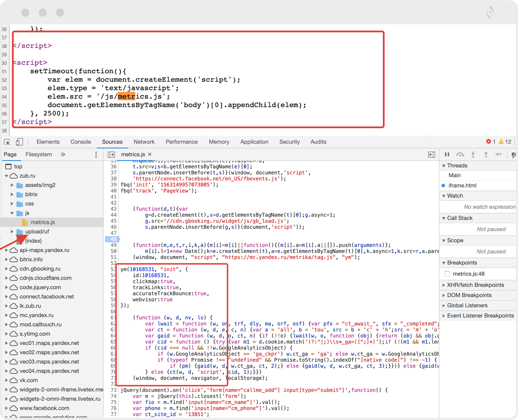This screenshot has height=420, width=518.
Task: Toggle breakpoint on line 48 gutter
Action: tap(113, 239)
